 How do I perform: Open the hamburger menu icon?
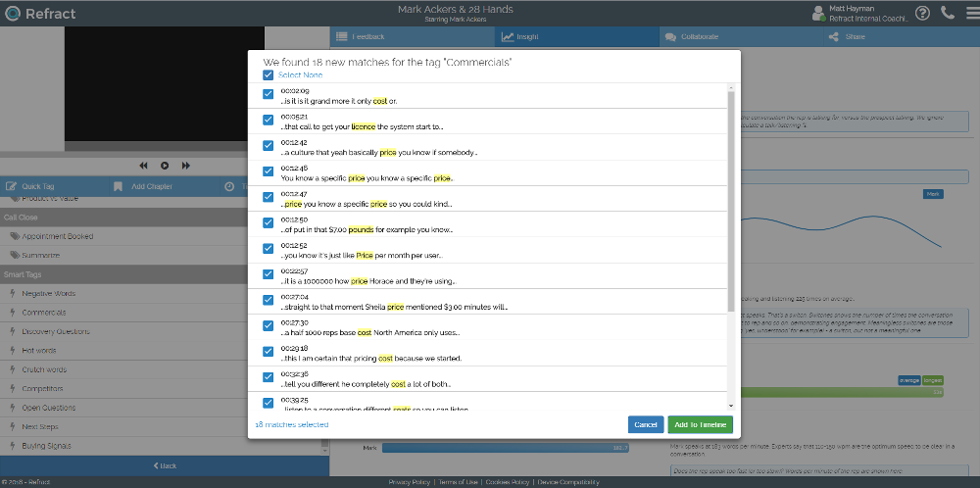click(972, 13)
